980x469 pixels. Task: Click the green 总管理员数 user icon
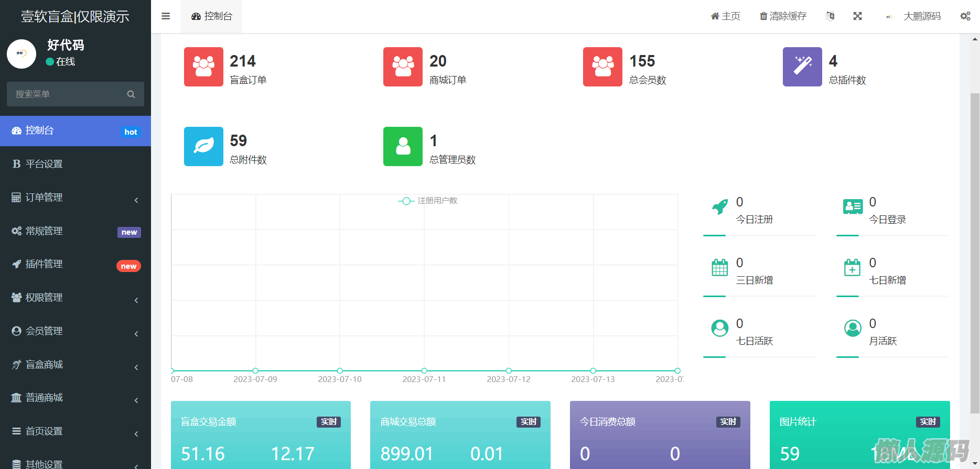(x=403, y=146)
